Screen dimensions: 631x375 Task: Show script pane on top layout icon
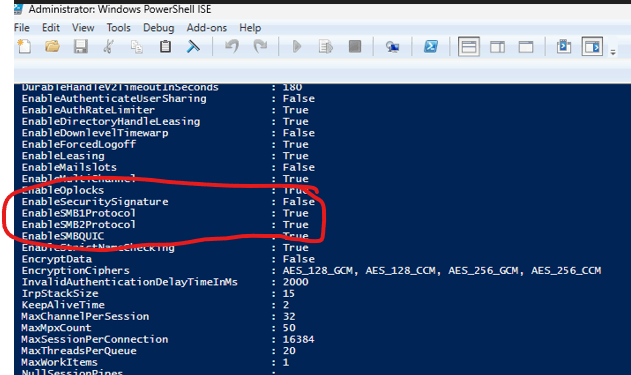[x=469, y=47]
